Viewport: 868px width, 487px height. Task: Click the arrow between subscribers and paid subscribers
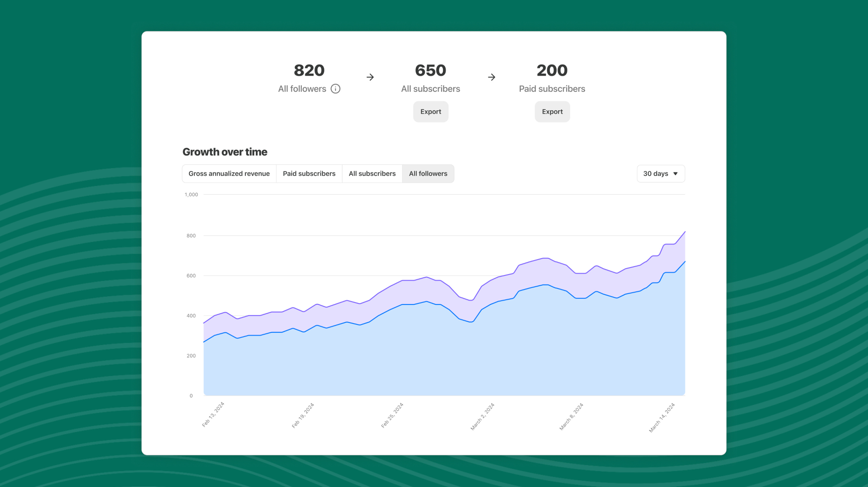[x=492, y=77]
